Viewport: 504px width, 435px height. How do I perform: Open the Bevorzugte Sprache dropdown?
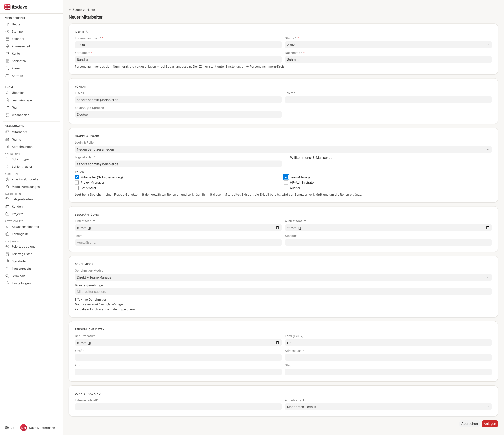click(x=178, y=115)
